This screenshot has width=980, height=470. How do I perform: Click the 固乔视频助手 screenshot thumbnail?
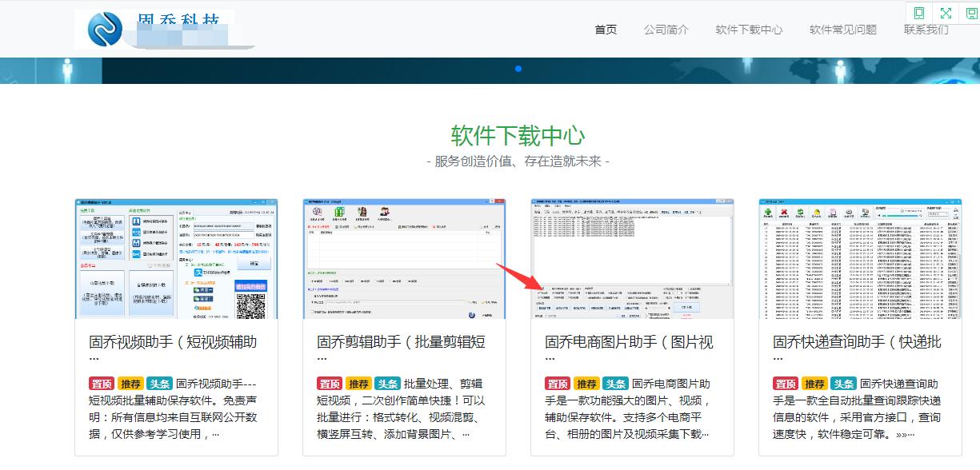[x=176, y=256]
